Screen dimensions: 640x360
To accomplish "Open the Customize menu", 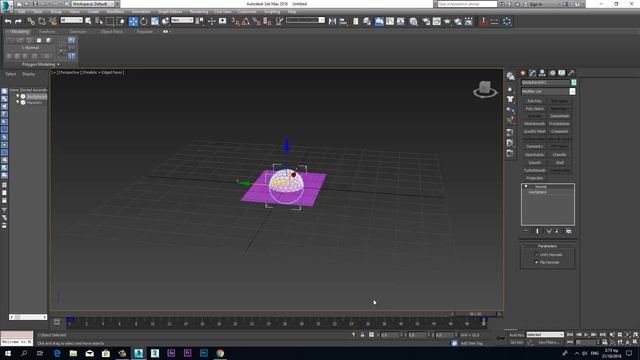I will click(247, 12).
